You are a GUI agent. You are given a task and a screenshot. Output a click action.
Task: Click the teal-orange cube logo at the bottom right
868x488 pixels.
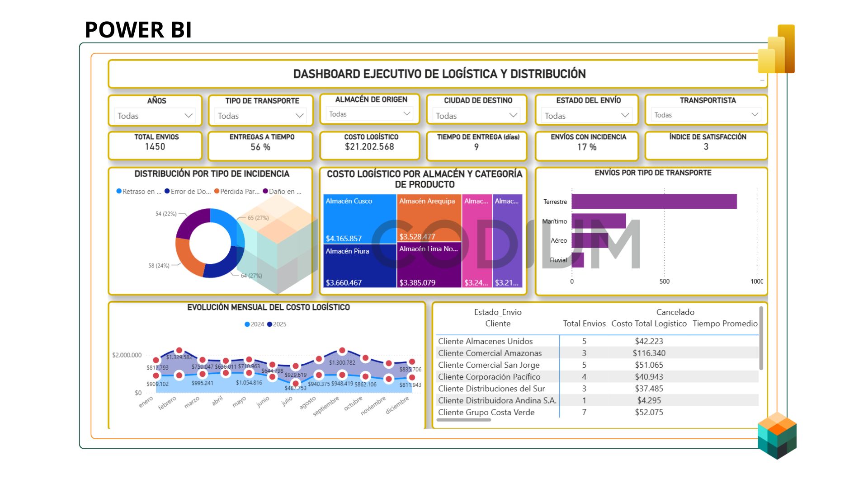click(777, 435)
